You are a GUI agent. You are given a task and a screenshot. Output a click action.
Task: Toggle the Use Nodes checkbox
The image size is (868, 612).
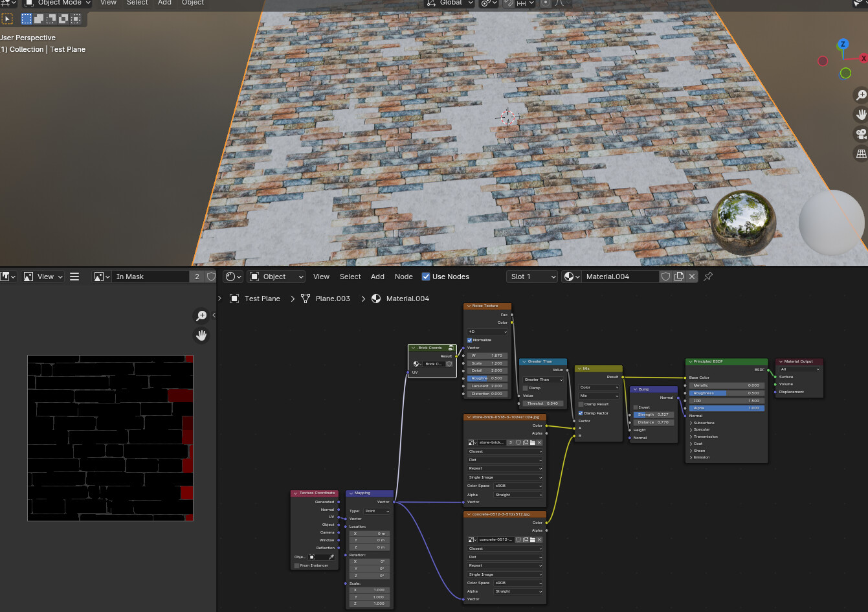point(425,277)
